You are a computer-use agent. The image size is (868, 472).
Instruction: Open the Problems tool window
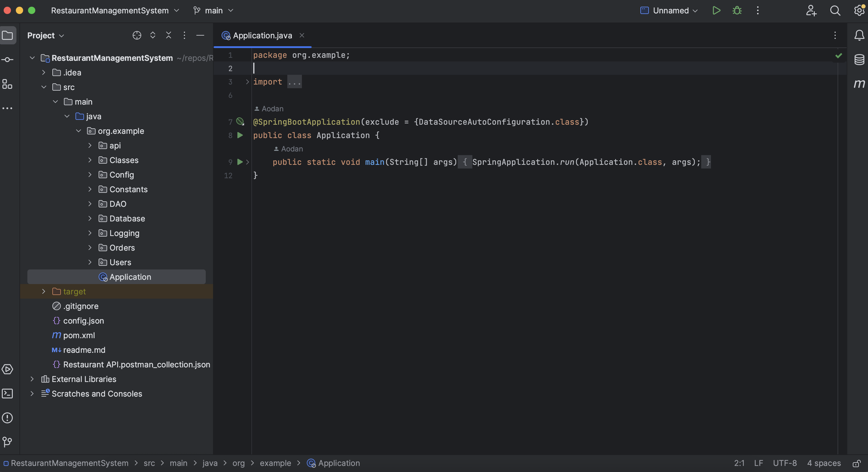coord(7,418)
